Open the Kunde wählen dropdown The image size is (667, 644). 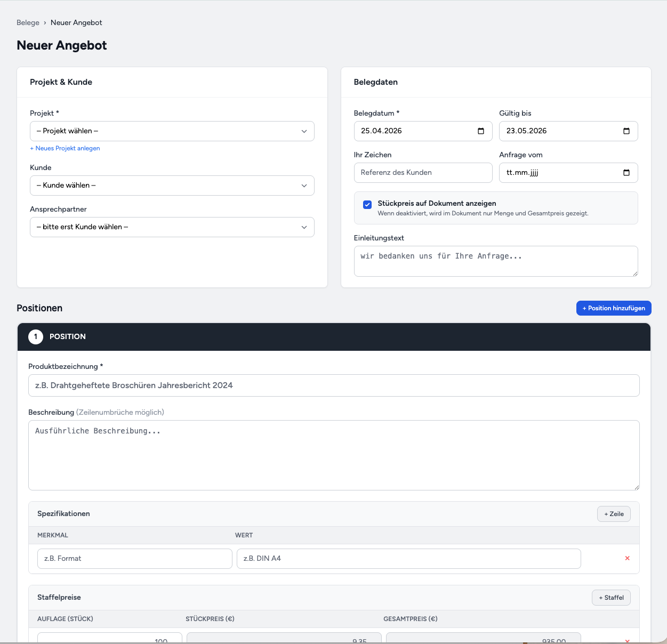coord(172,186)
